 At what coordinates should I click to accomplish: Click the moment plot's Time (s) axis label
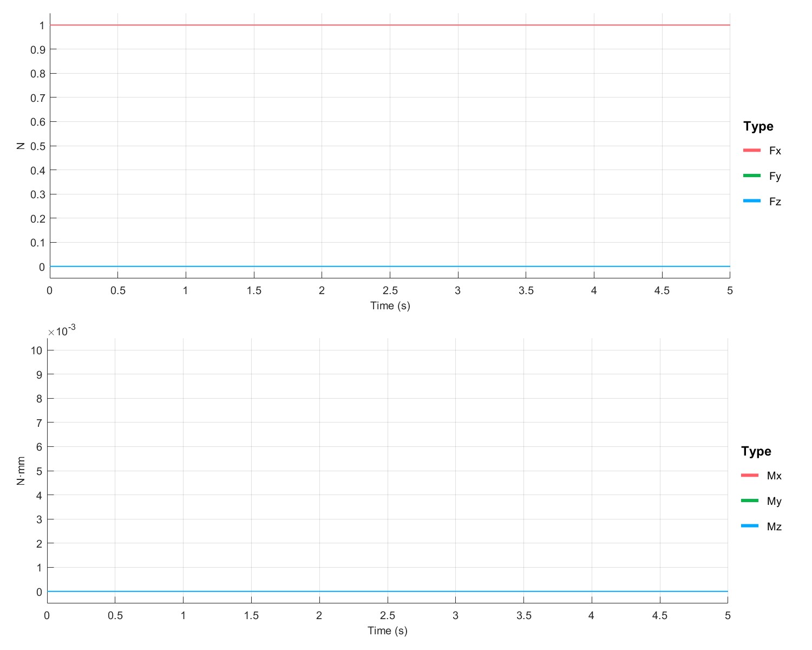tap(388, 631)
